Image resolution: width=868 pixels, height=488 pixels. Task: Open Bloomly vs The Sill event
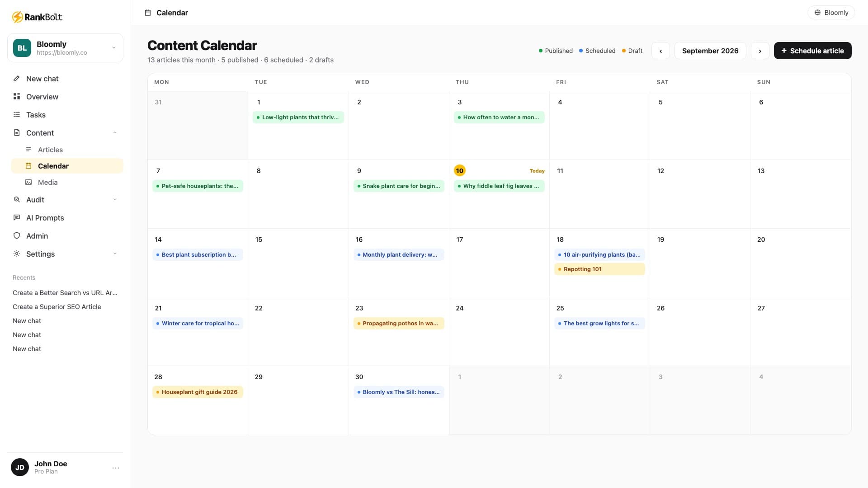coord(399,392)
